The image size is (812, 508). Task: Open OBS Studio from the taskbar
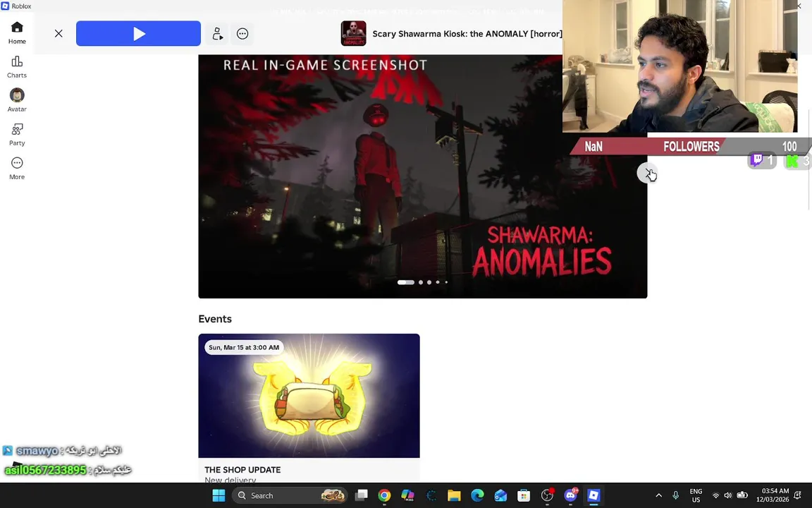coord(548,495)
